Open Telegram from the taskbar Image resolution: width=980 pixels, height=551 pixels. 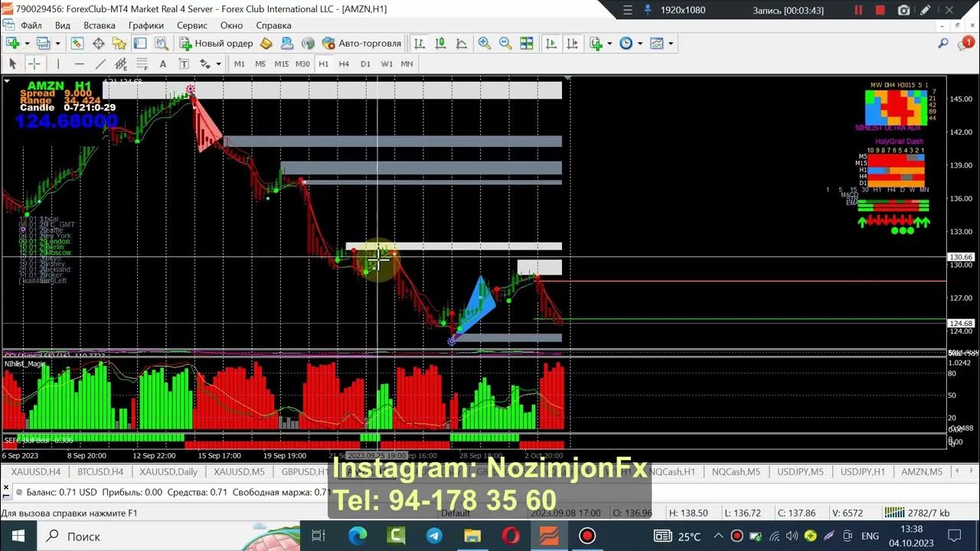point(434,536)
